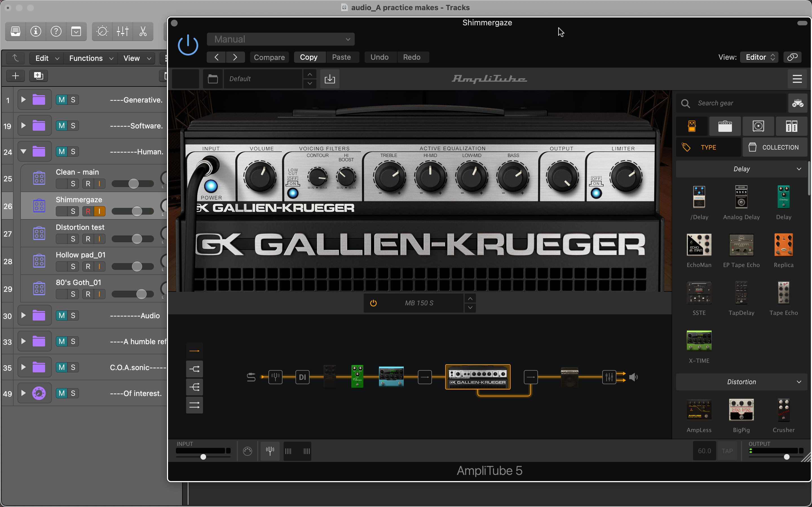This screenshot has height=507, width=812.
Task: Show the amp gear category
Action: pos(725,126)
